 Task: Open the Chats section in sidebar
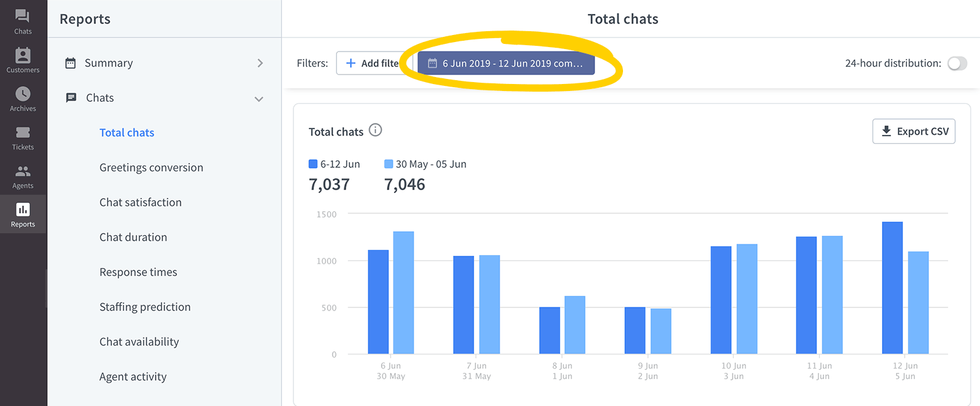[x=23, y=21]
